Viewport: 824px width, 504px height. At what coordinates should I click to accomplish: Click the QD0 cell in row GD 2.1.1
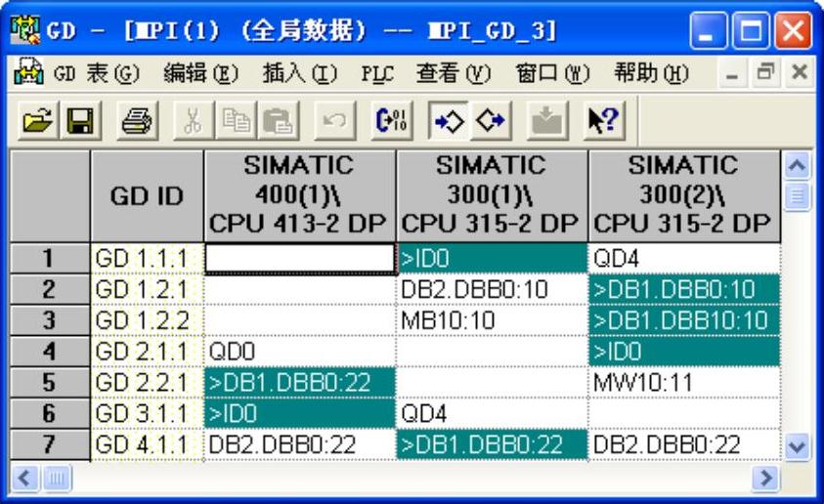click(x=299, y=352)
